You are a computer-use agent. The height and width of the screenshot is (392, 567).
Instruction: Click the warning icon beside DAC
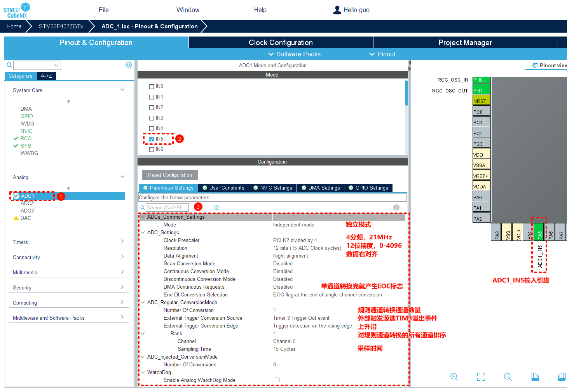tap(16, 218)
